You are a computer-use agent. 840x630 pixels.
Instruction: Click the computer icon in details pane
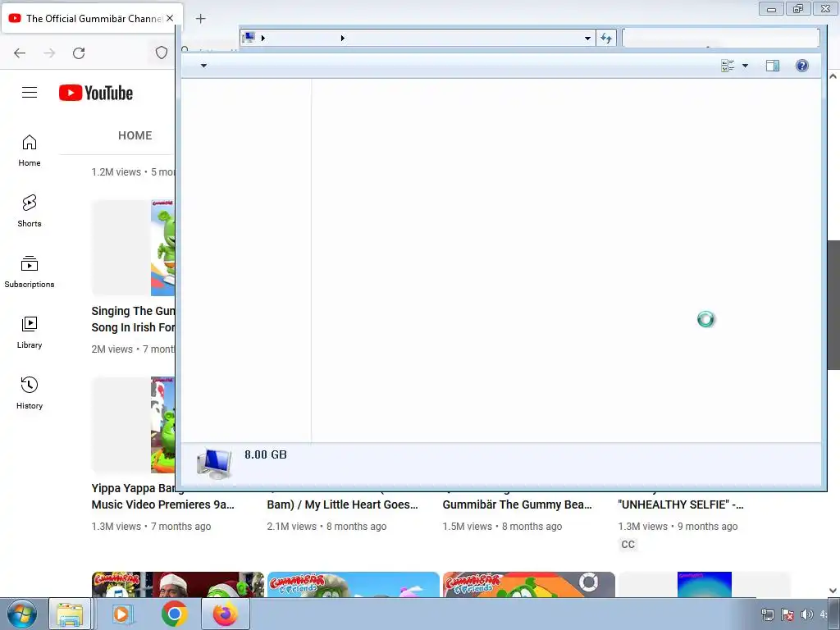pyautogui.click(x=215, y=463)
